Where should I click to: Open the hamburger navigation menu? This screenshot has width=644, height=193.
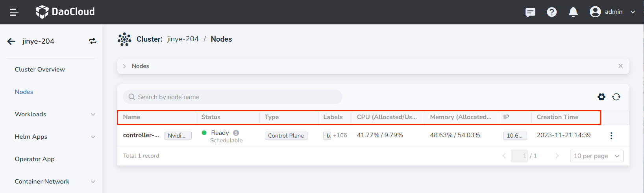(14, 12)
